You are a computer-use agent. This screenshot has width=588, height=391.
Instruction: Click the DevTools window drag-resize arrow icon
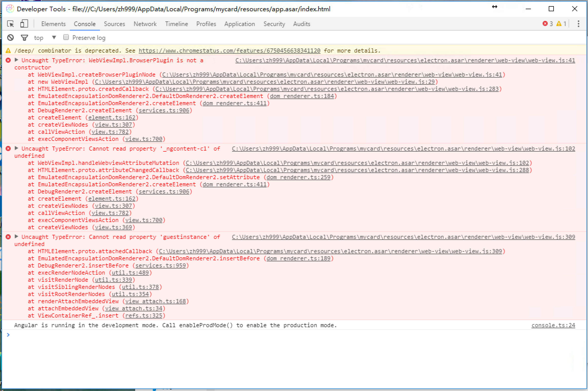495,7
